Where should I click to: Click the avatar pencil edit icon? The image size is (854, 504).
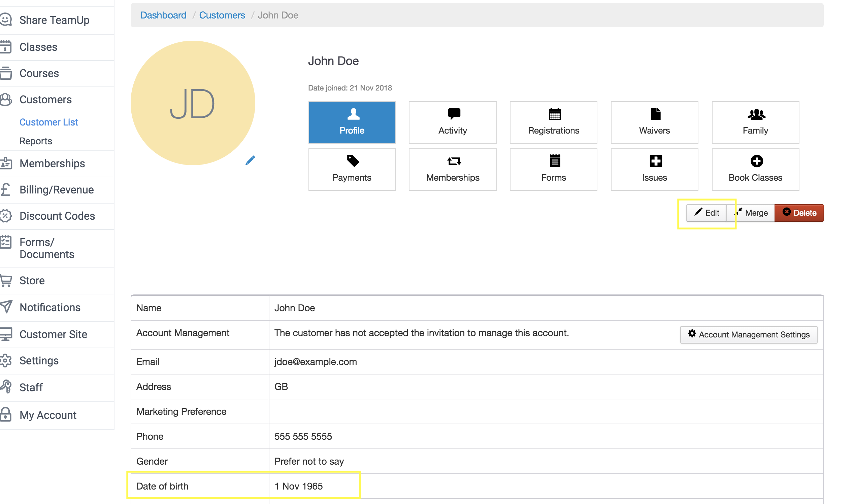250,160
